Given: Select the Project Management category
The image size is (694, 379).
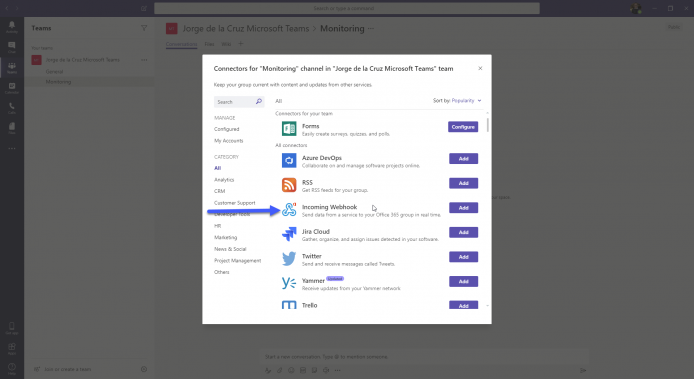Looking at the screenshot, I should pyautogui.click(x=238, y=260).
